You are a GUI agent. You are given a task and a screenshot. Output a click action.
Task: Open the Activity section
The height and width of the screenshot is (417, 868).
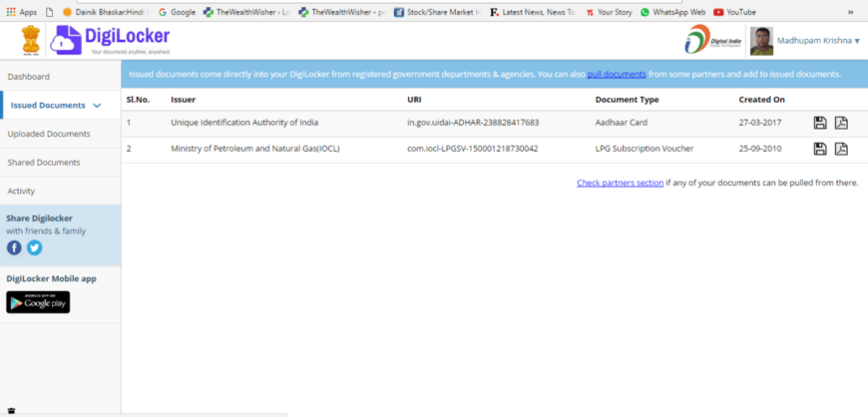pos(60,192)
